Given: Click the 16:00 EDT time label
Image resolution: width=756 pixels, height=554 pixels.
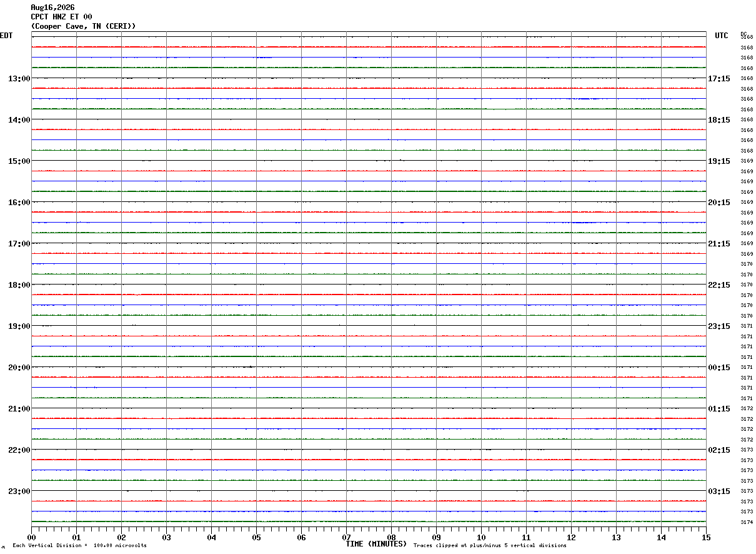Looking at the screenshot, I should pyautogui.click(x=19, y=202).
